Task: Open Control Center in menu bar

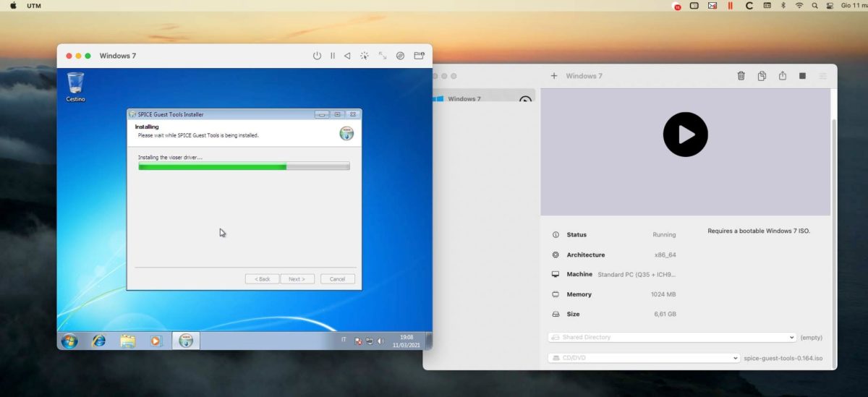Action: 829,5
